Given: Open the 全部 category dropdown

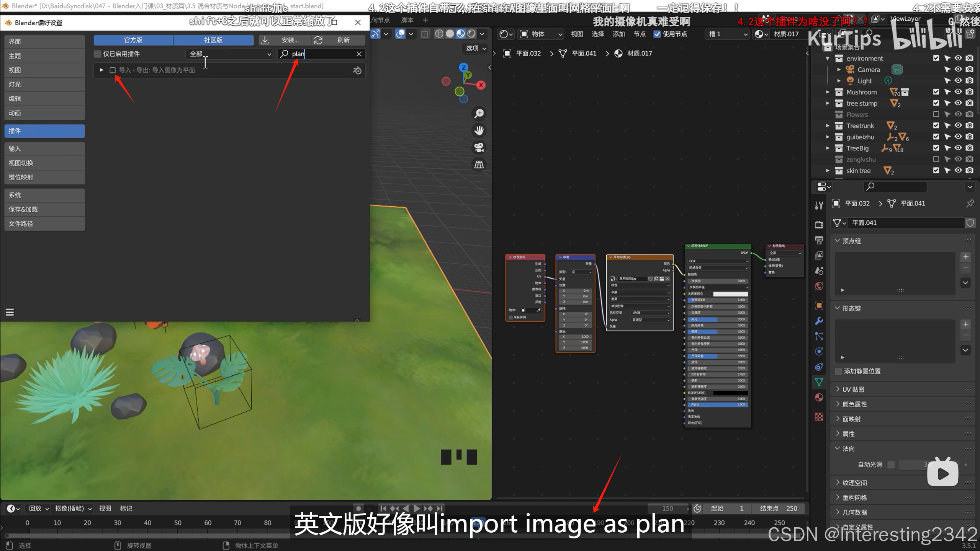Looking at the screenshot, I should coord(229,54).
